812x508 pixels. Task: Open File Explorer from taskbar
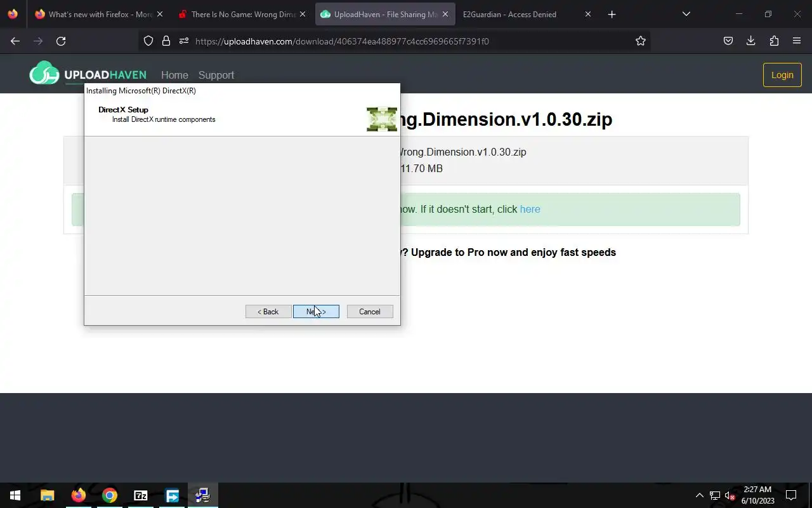[48, 495]
